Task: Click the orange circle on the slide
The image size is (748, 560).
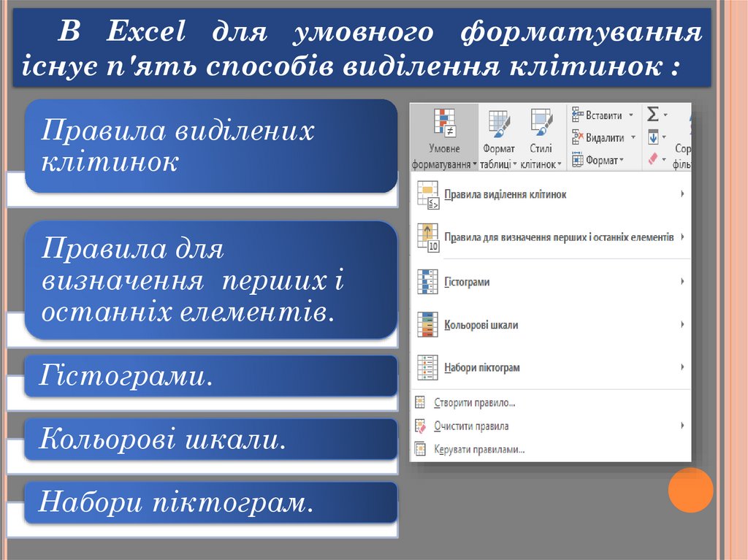Action: tap(690, 490)
